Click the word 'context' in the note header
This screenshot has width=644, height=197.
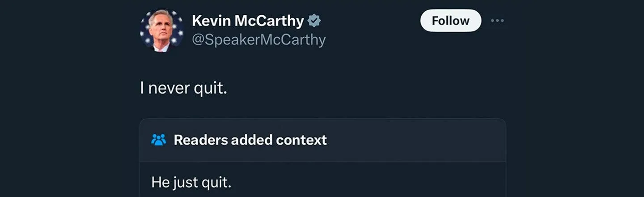tap(301, 140)
